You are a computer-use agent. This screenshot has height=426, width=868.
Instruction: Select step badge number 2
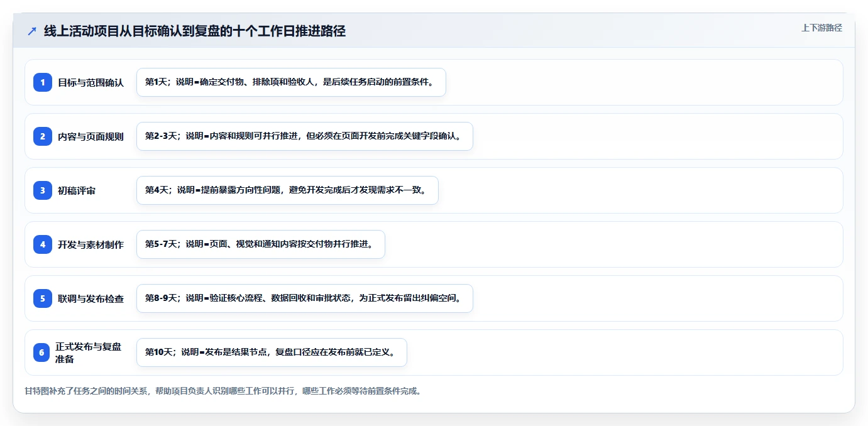click(43, 136)
